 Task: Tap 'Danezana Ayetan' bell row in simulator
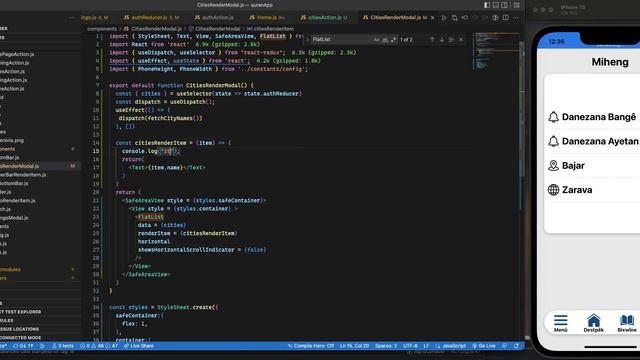(x=593, y=141)
